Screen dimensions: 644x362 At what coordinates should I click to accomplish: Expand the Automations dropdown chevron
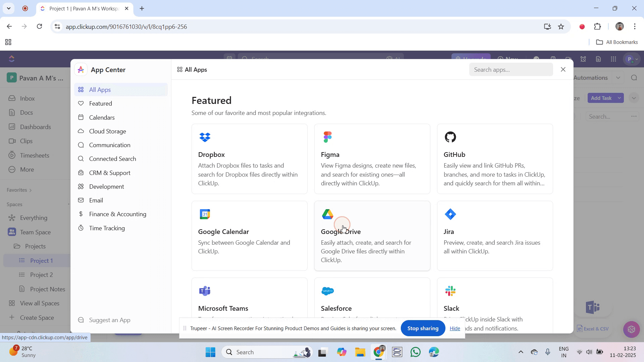(x=618, y=78)
